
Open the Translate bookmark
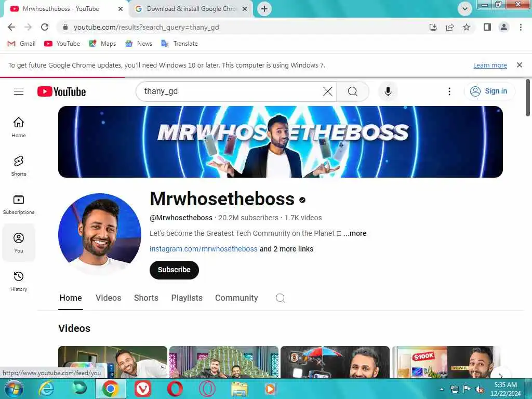(x=179, y=44)
